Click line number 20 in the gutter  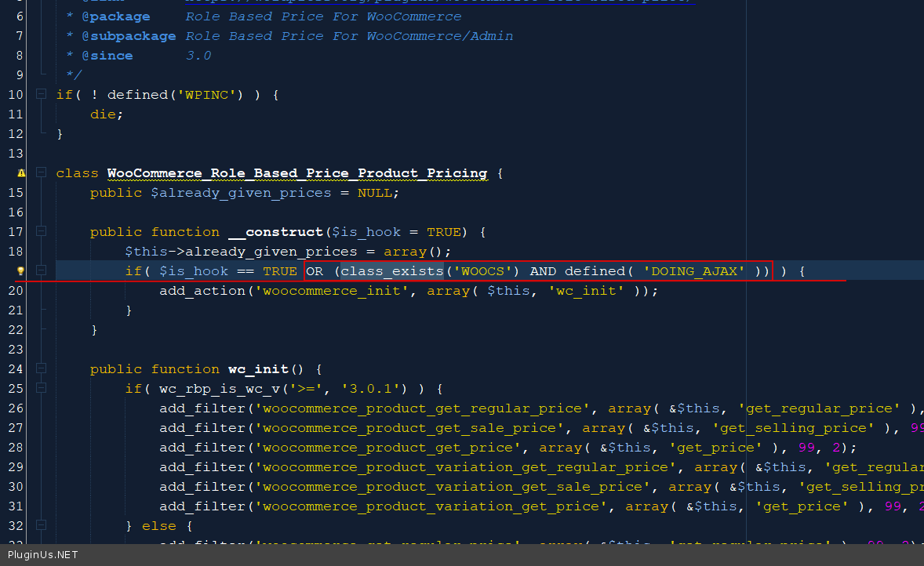tap(16, 291)
